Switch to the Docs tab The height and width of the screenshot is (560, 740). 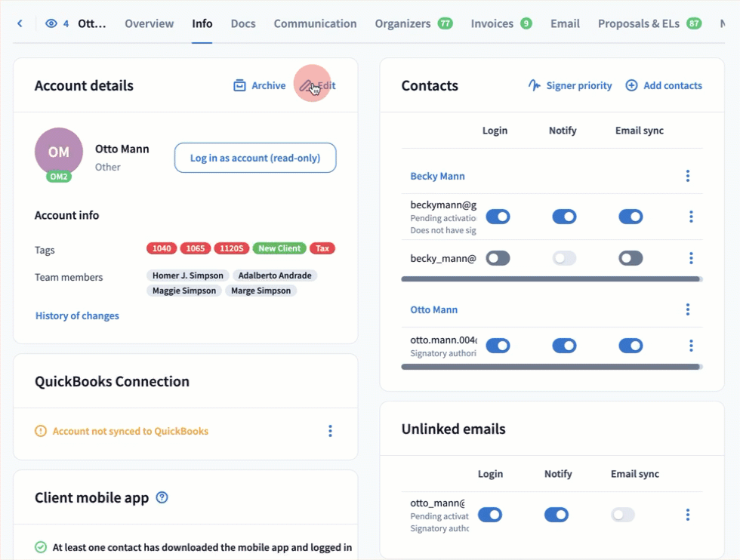point(243,23)
